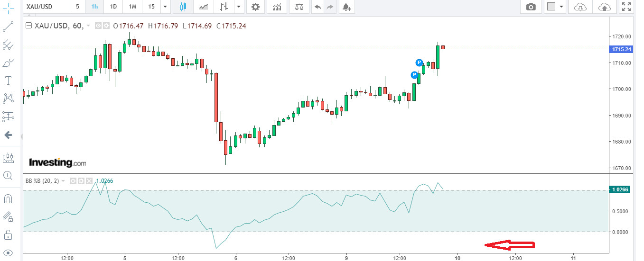The height and width of the screenshot is (261, 644).
Task: Open the chart style dropdown arrow
Action: pos(238,7)
